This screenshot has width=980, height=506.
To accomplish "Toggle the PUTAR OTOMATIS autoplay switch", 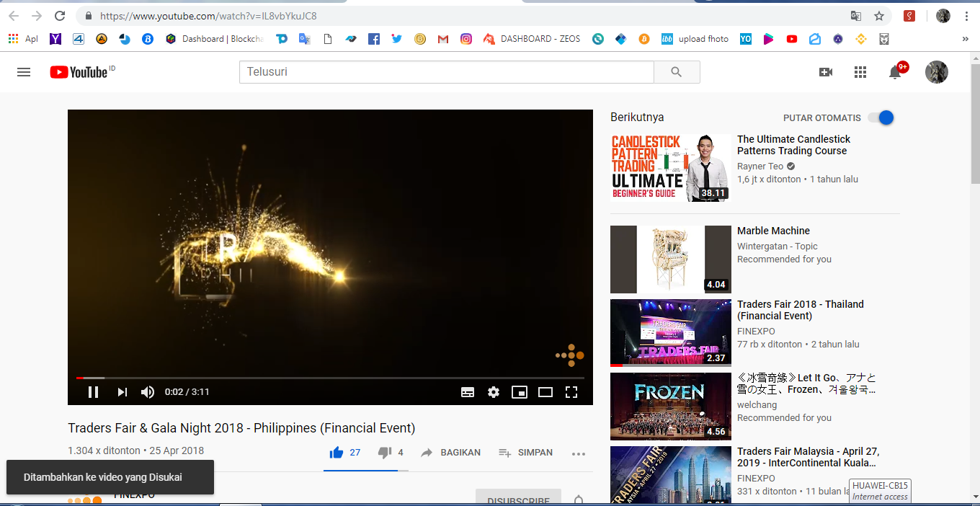I will tap(881, 117).
